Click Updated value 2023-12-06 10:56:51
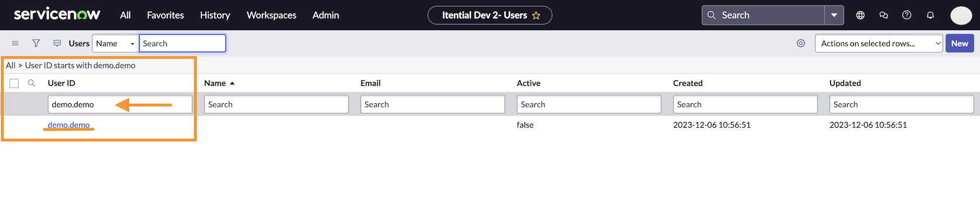Viewport: 980px width, 213px height. tap(868, 125)
